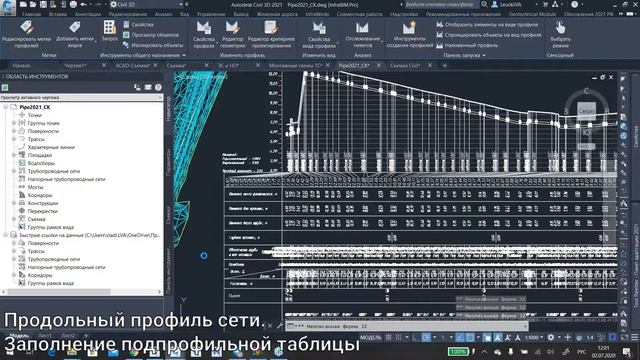Viewport: 640px width, 360px height.
Task: Open Свойства профиля (Profile Properties)
Action: 204,34
